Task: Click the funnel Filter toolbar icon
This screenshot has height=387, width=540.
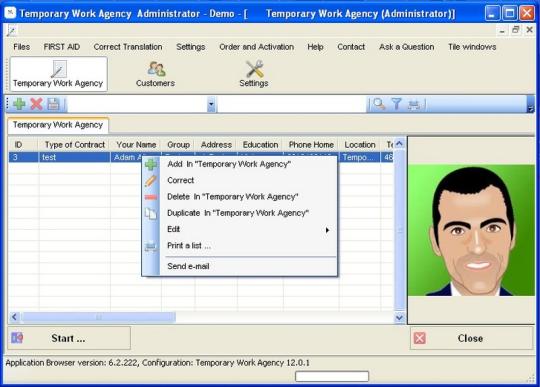Action: click(x=396, y=104)
